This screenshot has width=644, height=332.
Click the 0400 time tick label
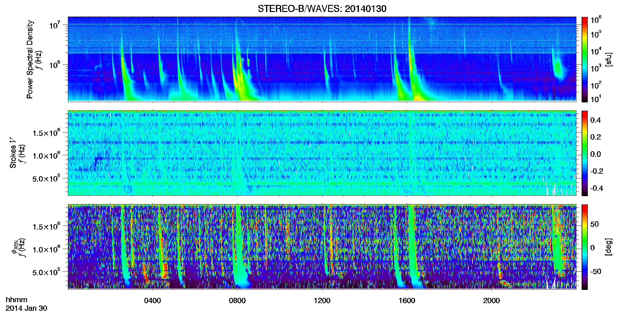click(152, 301)
